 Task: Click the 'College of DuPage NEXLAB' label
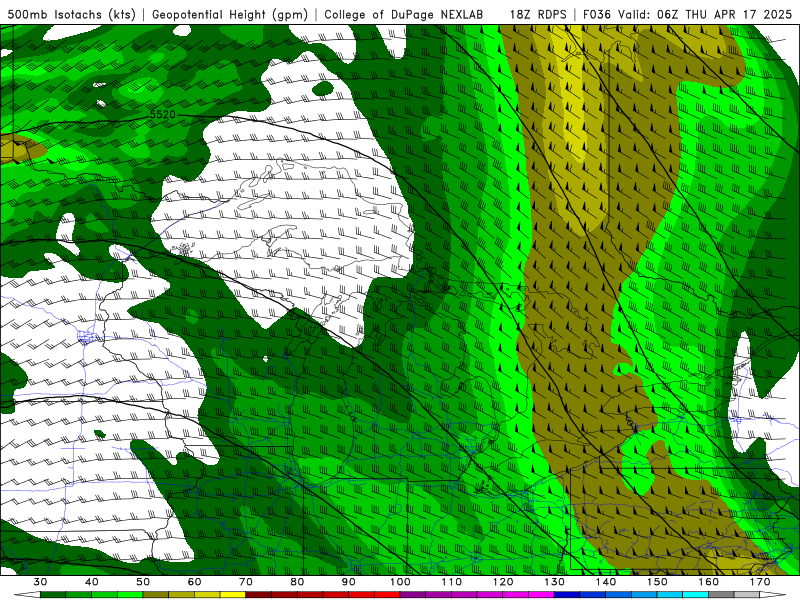[404, 14]
